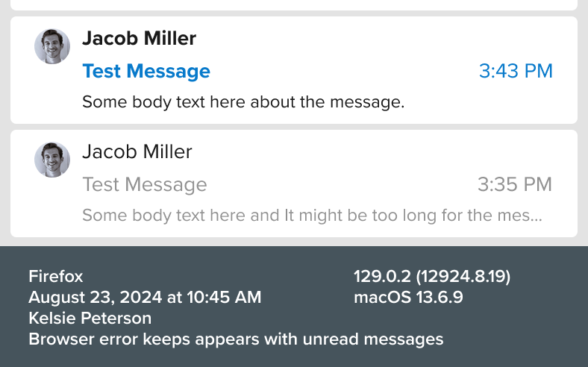Click the truncated body text preview
Viewport: 588px width, 367px height.
(312, 216)
